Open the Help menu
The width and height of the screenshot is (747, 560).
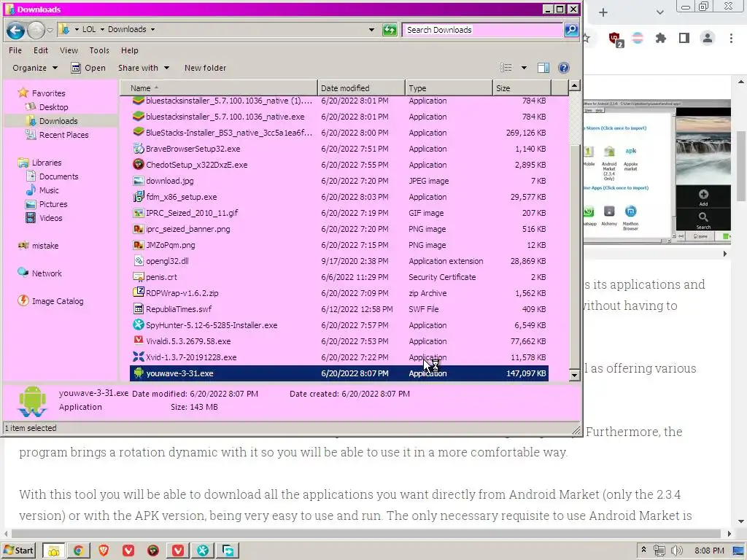[x=130, y=50]
